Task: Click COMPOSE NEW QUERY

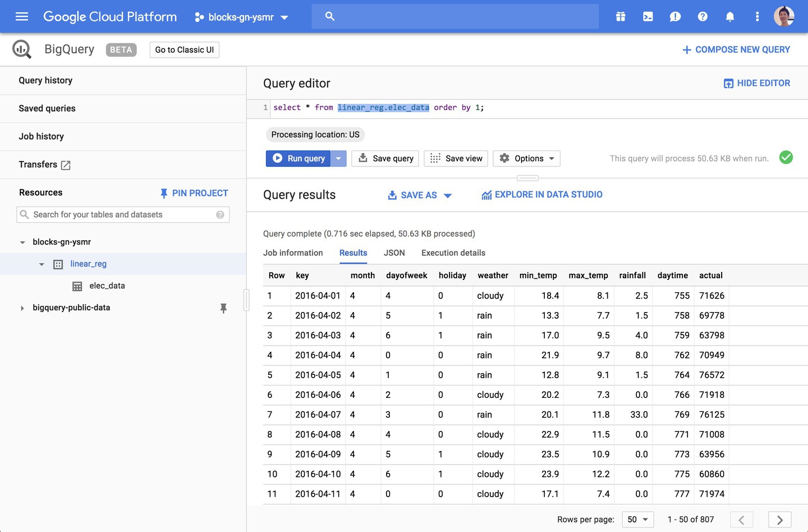Action: (736, 50)
